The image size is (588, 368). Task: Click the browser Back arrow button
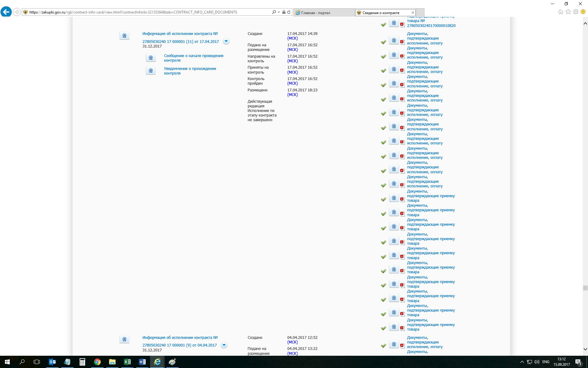6,12
